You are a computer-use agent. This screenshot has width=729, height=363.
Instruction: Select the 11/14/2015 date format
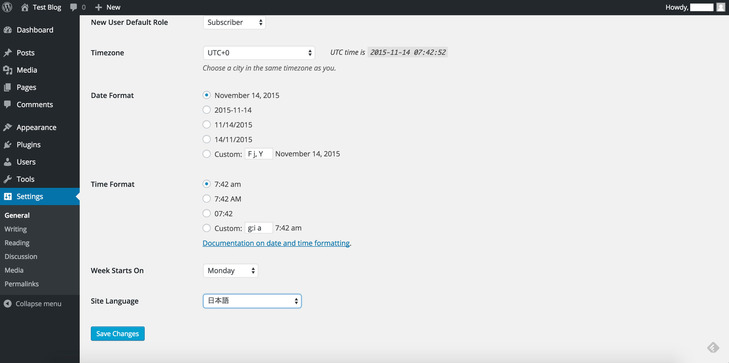coord(207,125)
